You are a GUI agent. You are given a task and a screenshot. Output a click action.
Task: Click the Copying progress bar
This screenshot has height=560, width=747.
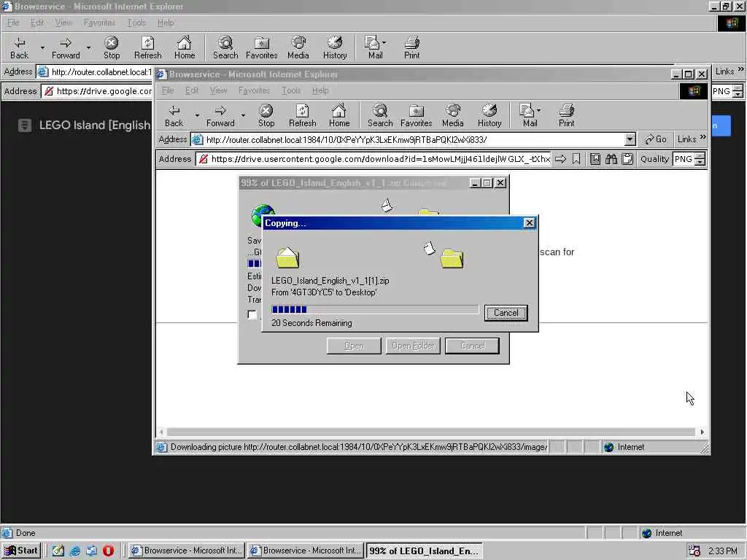[375, 309]
